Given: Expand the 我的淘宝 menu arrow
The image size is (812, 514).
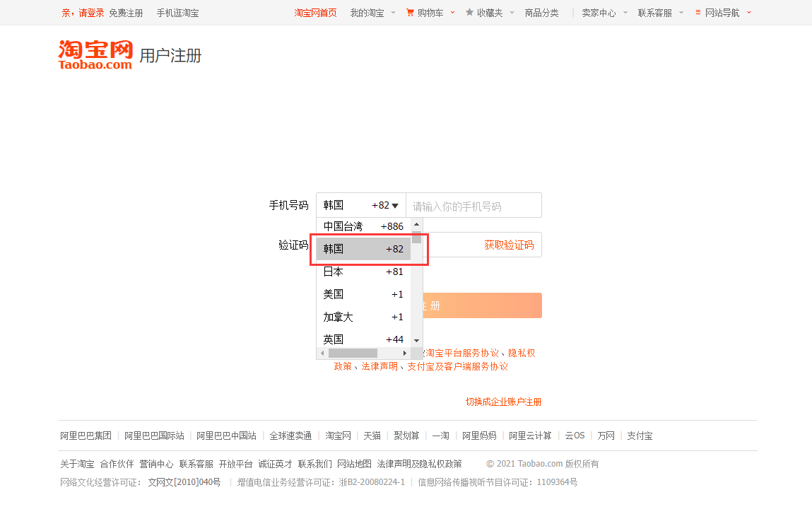Looking at the screenshot, I should [x=393, y=13].
